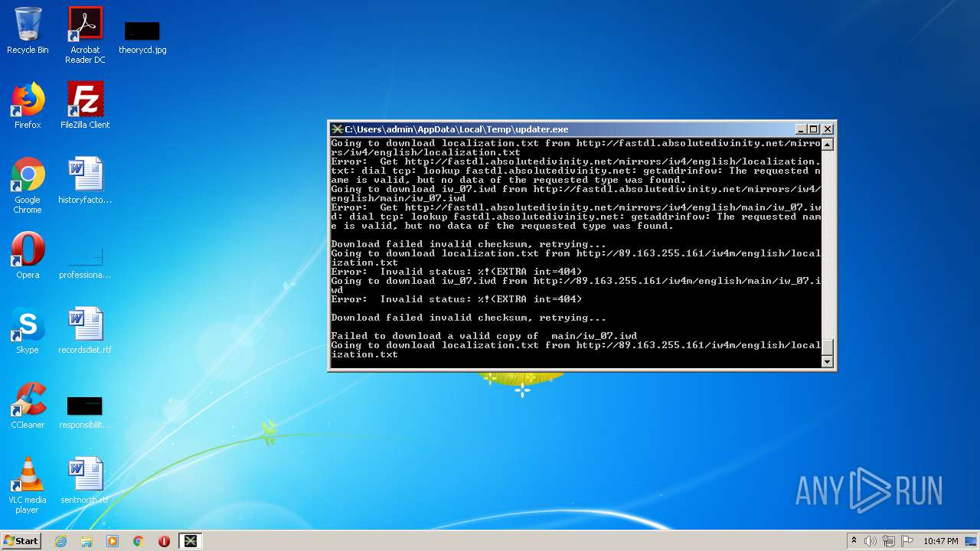Open the Opera desktop shortcut
980x551 pixels.
[28, 256]
